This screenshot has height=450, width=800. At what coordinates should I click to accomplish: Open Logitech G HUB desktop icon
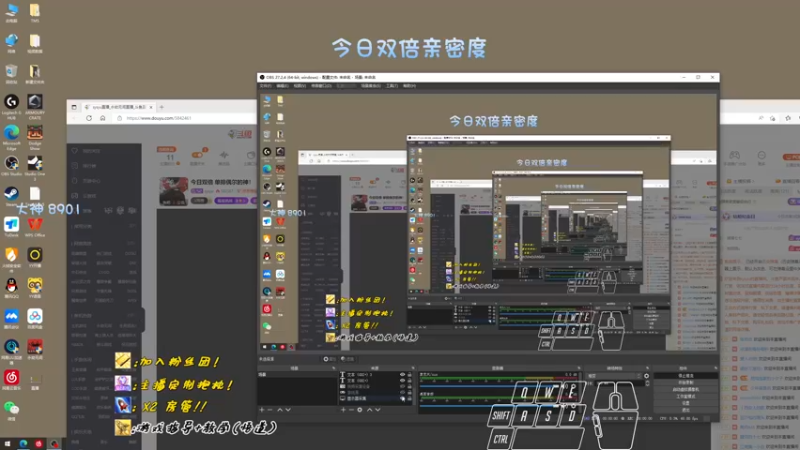[x=11, y=106]
